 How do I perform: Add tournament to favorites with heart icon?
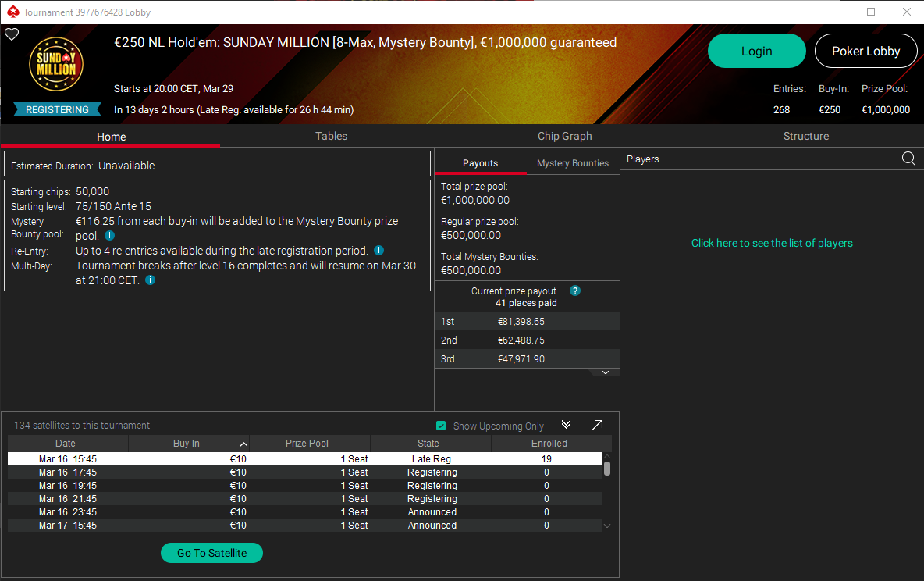point(12,34)
